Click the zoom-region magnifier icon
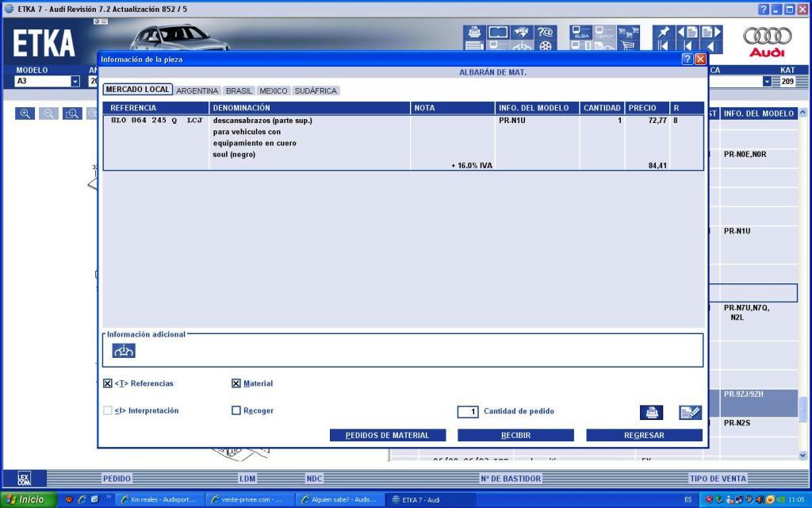The width and height of the screenshot is (812, 508). [72, 114]
